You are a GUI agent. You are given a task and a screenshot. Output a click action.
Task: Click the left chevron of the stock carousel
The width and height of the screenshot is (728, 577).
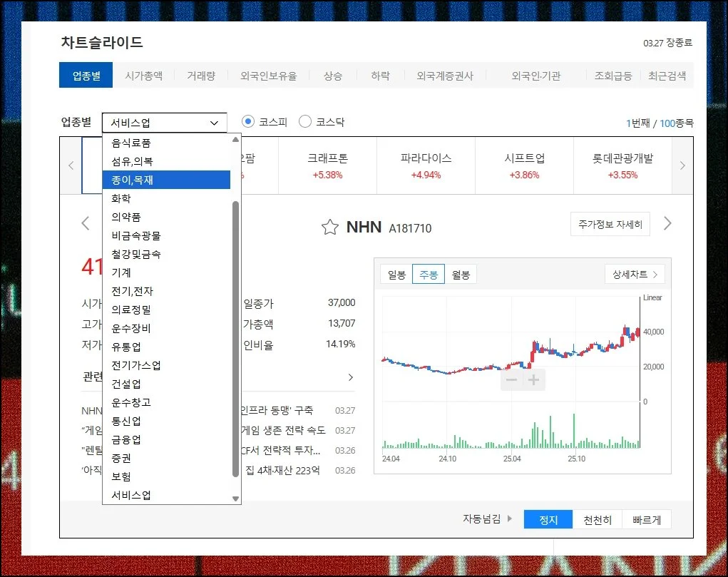click(71, 165)
